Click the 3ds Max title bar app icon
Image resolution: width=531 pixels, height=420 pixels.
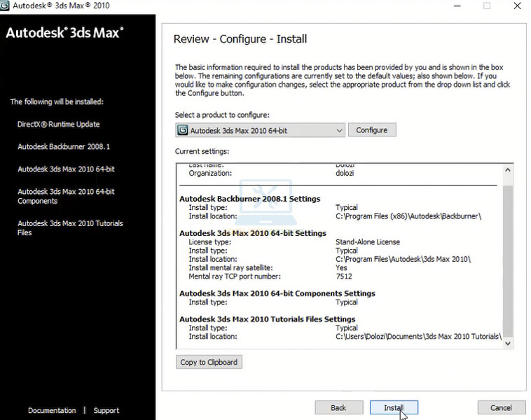6,6
